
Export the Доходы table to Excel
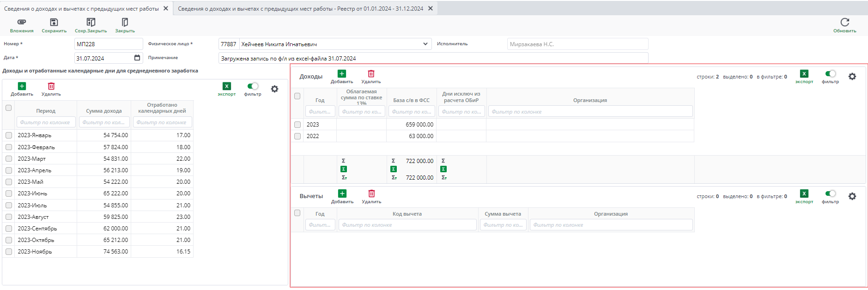pos(804,74)
